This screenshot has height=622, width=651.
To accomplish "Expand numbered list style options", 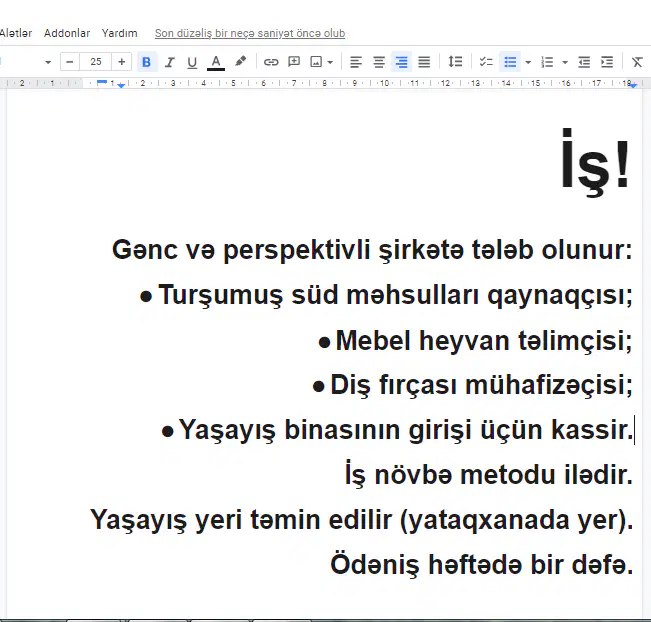I will coord(565,62).
